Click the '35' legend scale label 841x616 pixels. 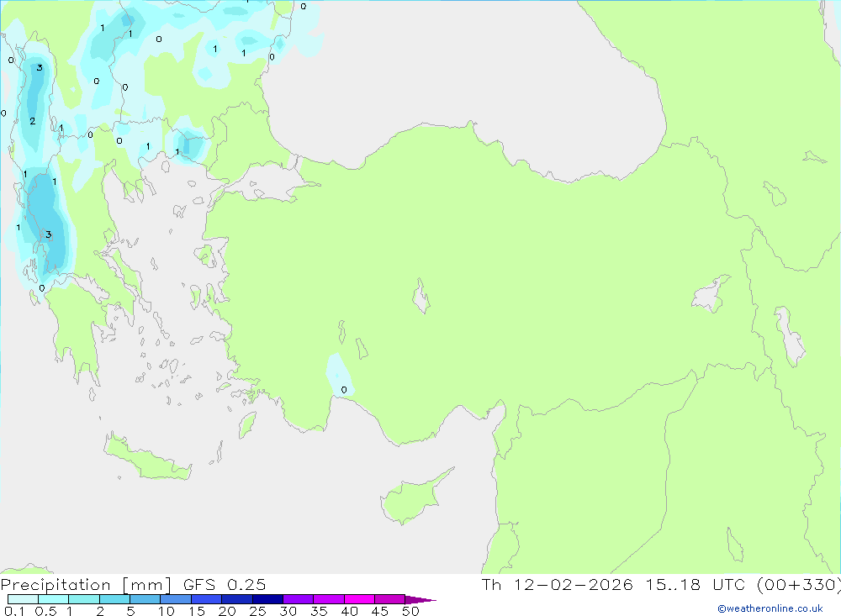319,611
